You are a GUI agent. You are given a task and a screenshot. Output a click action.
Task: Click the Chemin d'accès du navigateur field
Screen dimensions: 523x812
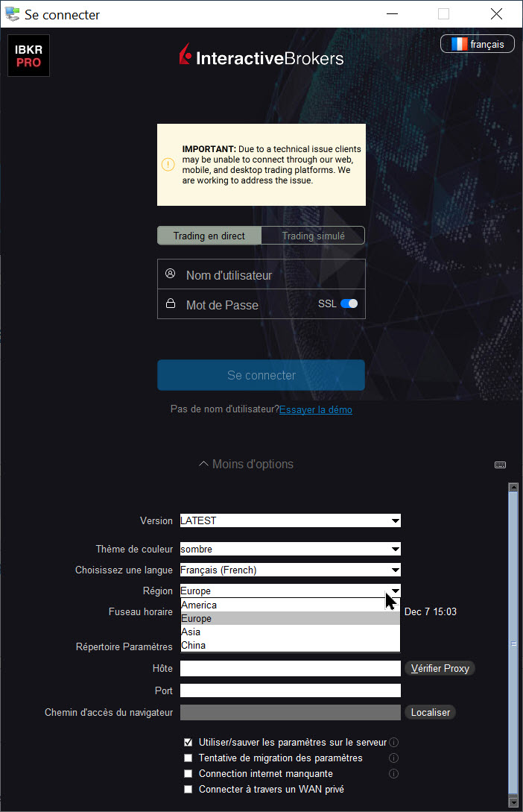pos(291,713)
